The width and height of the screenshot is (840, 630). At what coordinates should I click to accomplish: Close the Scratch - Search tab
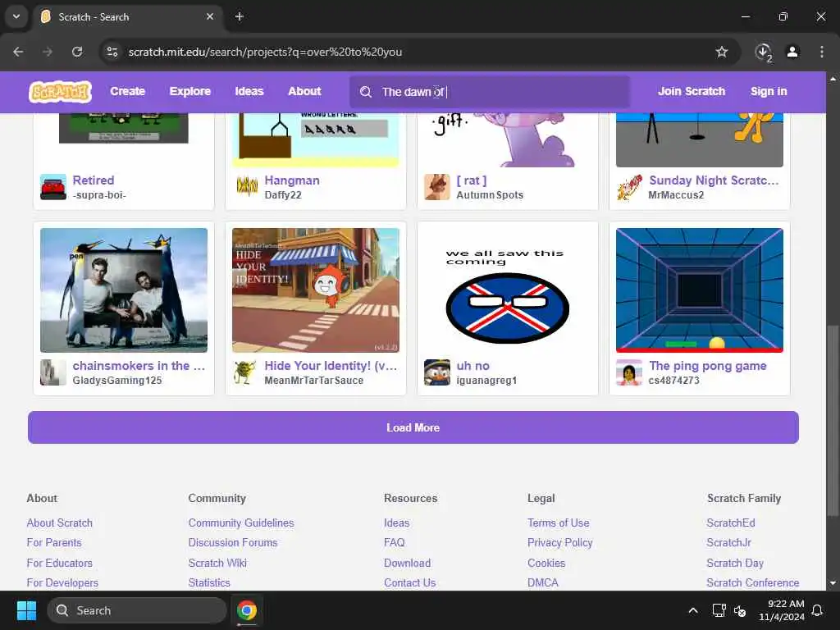tap(210, 16)
